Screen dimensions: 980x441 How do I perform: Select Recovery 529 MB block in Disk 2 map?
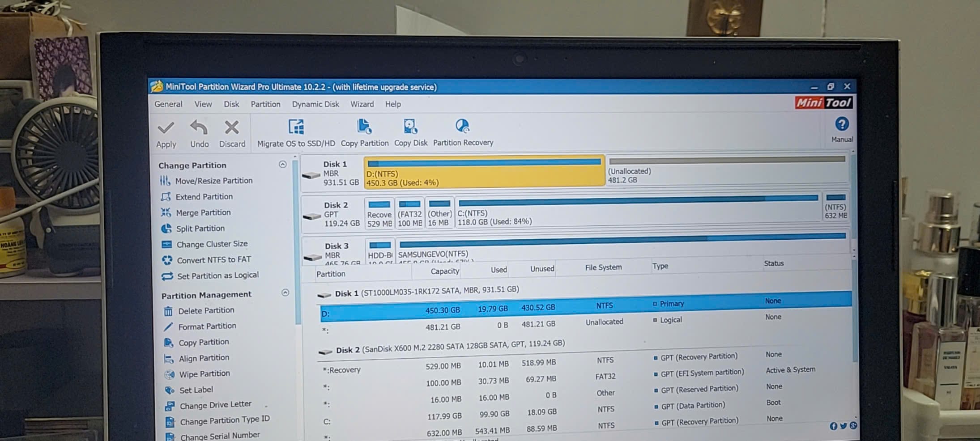point(379,213)
